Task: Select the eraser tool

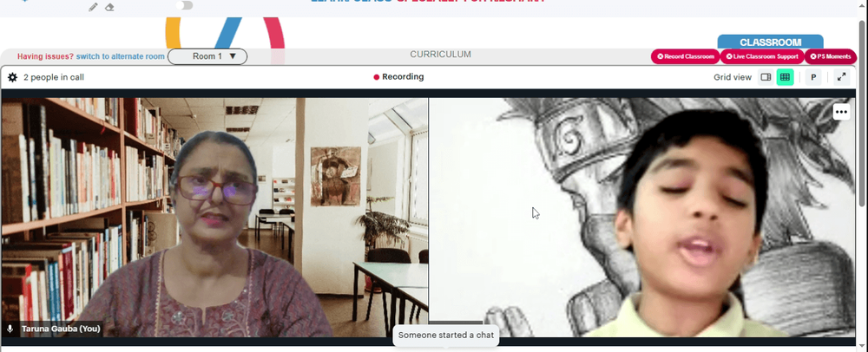Action: point(109,7)
